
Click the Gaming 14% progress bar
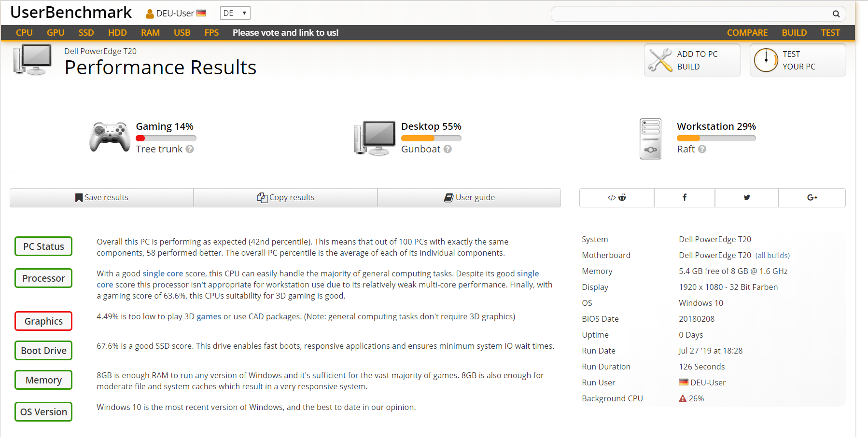(x=166, y=138)
